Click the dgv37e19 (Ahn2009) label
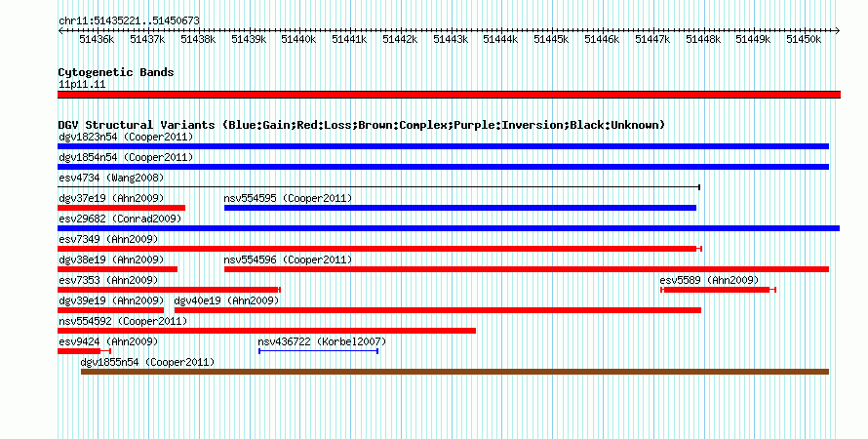Screen dimensions: 868x439 111,198
